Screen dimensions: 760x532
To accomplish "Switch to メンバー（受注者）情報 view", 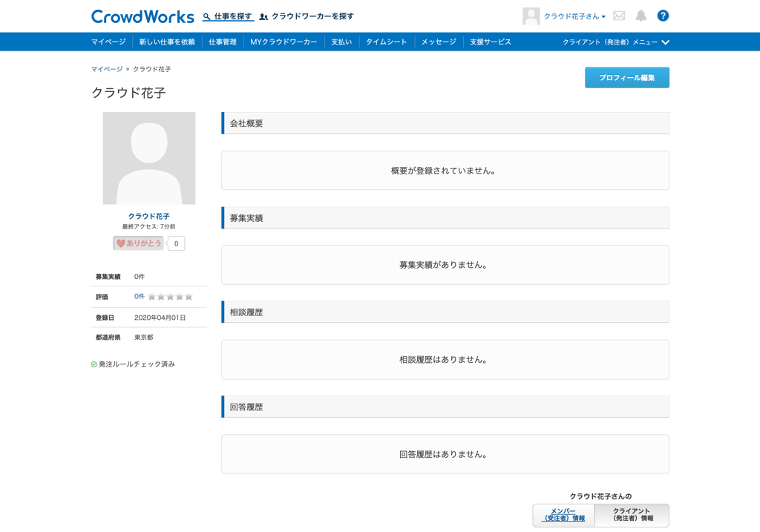I will [x=563, y=515].
